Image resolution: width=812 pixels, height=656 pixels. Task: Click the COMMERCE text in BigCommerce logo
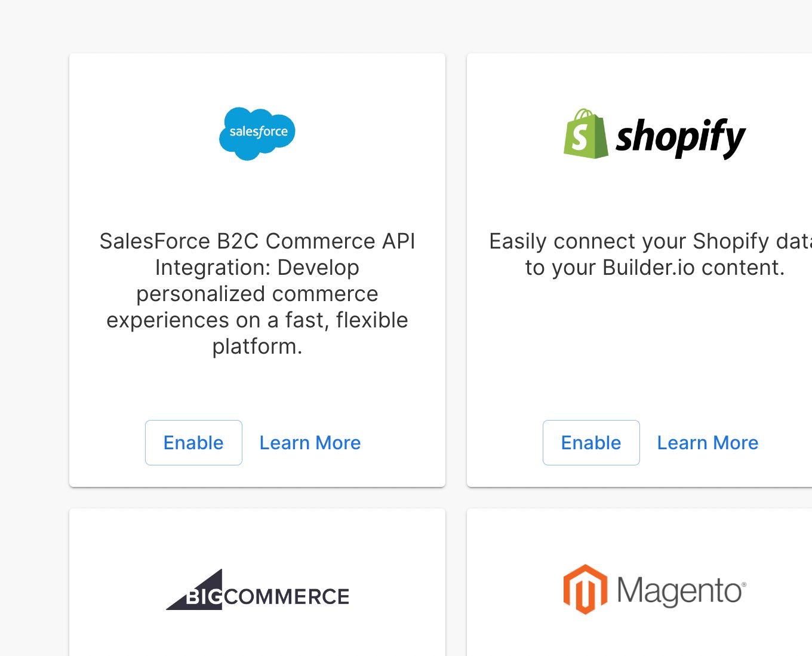(x=287, y=596)
